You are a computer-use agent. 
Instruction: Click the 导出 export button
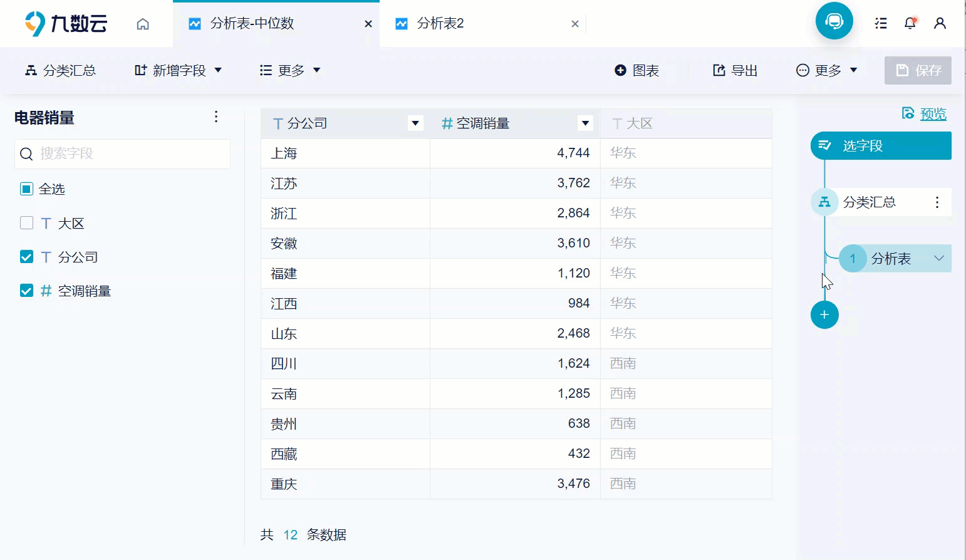[x=735, y=70]
